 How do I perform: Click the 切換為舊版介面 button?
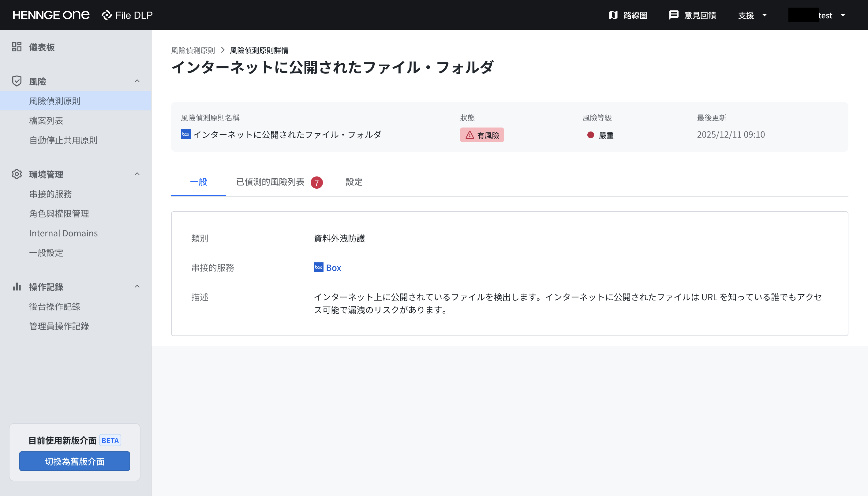(75, 461)
